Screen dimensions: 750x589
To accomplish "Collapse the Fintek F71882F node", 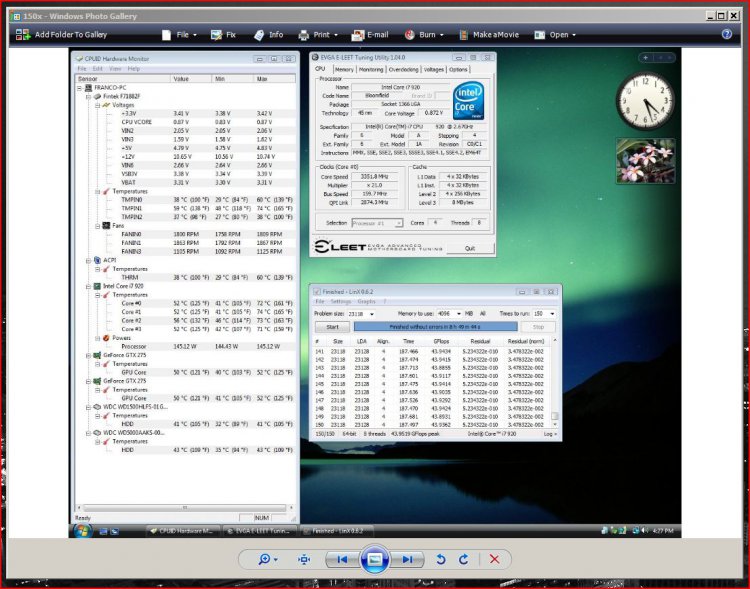I will pos(88,97).
